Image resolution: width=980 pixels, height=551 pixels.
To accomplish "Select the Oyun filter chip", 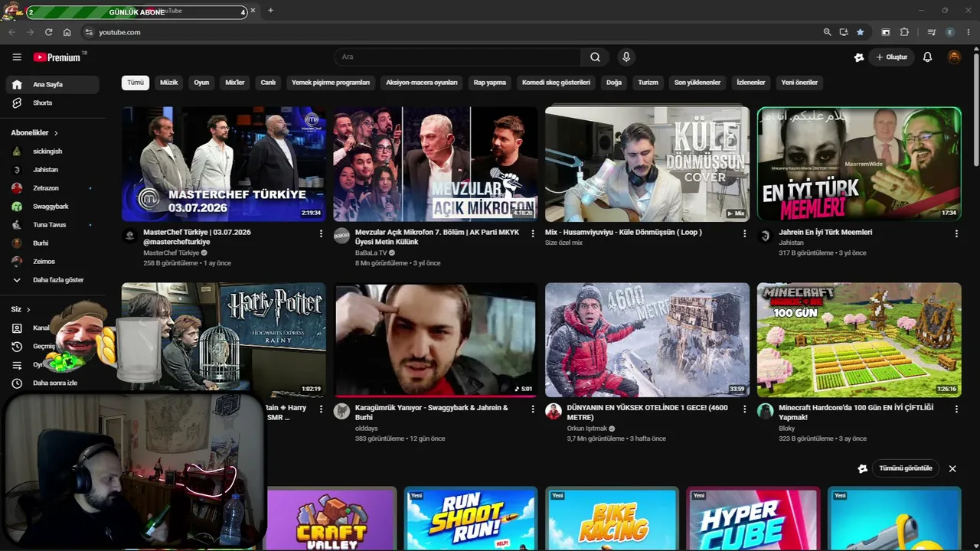I will tap(201, 83).
